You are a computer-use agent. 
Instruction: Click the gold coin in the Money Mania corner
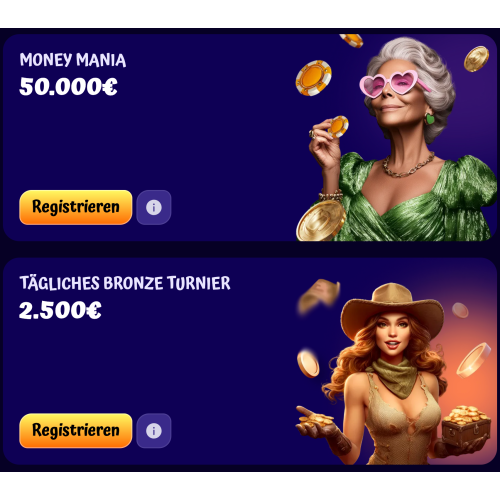[476, 59]
